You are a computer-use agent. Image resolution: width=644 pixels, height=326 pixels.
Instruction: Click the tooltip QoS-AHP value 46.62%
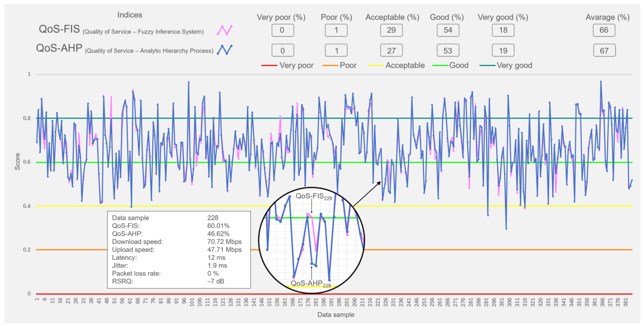218,234
